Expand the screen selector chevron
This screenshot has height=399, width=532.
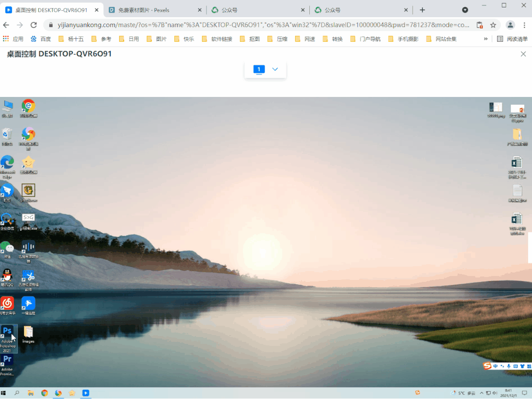[275, 69]
